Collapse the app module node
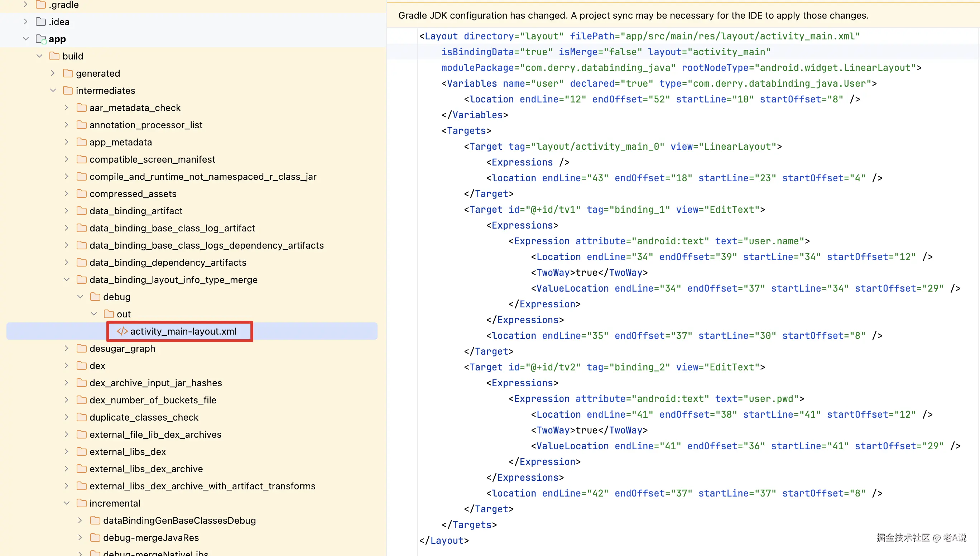 point(25,39)
